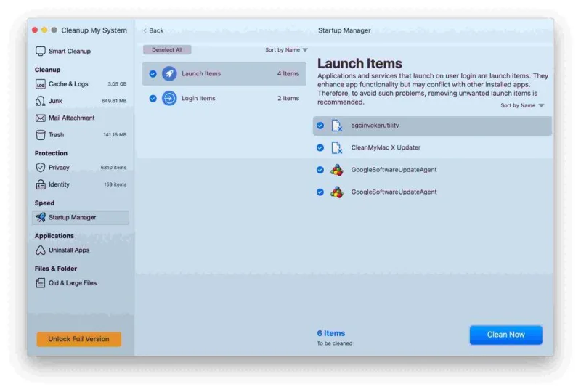Open the Trash bin icon
The image size is (581, 392).
point(41,134)
